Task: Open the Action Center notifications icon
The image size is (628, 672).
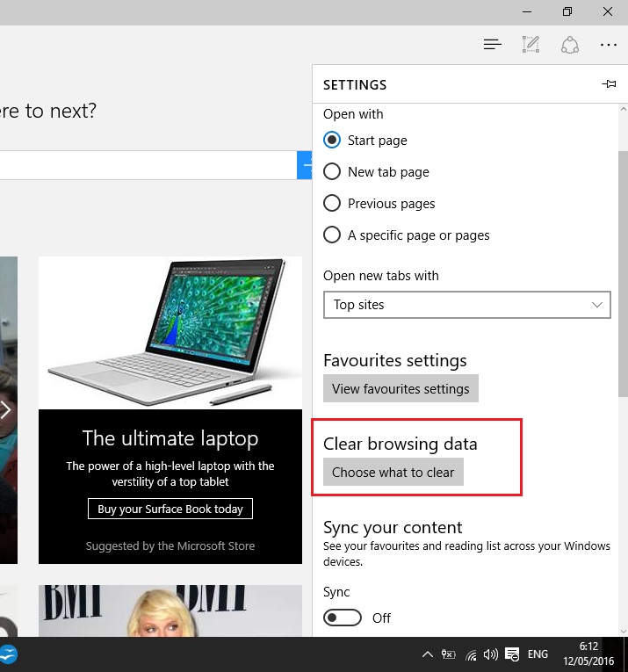Action: 512,654
